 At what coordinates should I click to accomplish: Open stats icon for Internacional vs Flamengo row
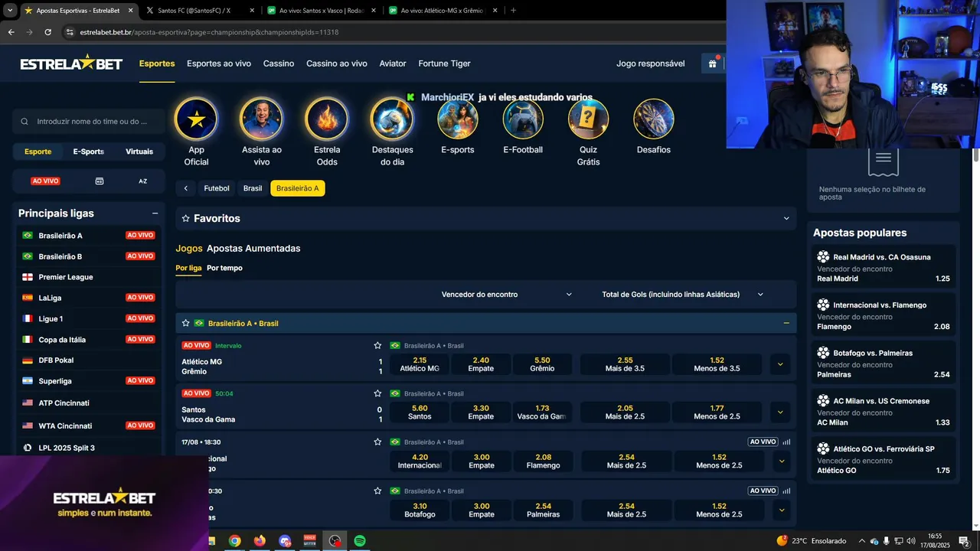tap(786, 442)
